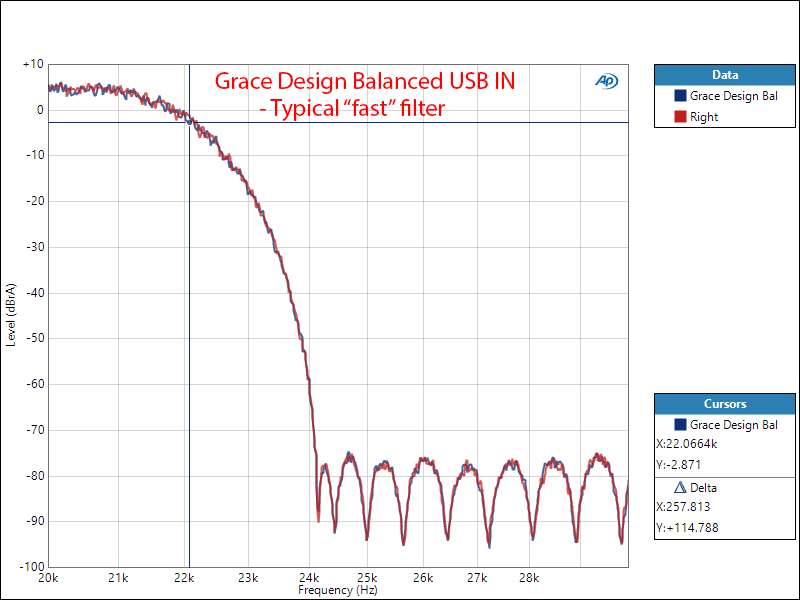
Task: Click the Level (dBrA) axis label
Action: (x=11, y=315)
